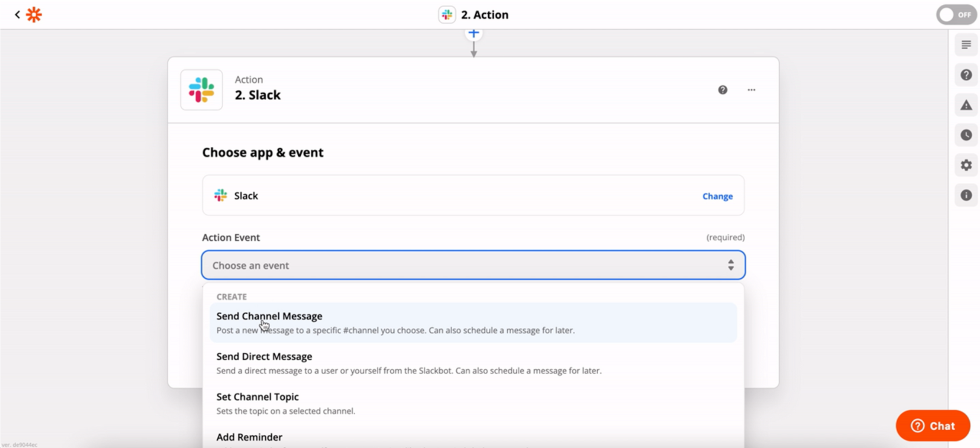Select Send Direct Message event
The image size is (980, 448).
point(473,363)
